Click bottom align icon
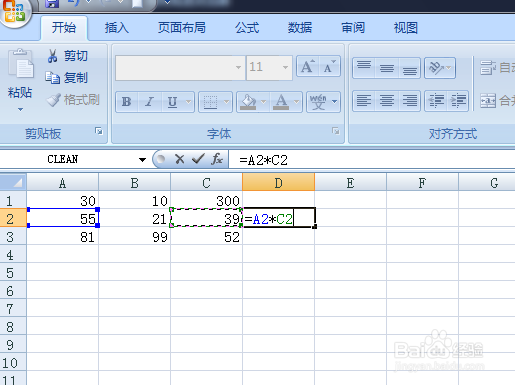This screenshot has height=385, width=515. click(409, 68)
